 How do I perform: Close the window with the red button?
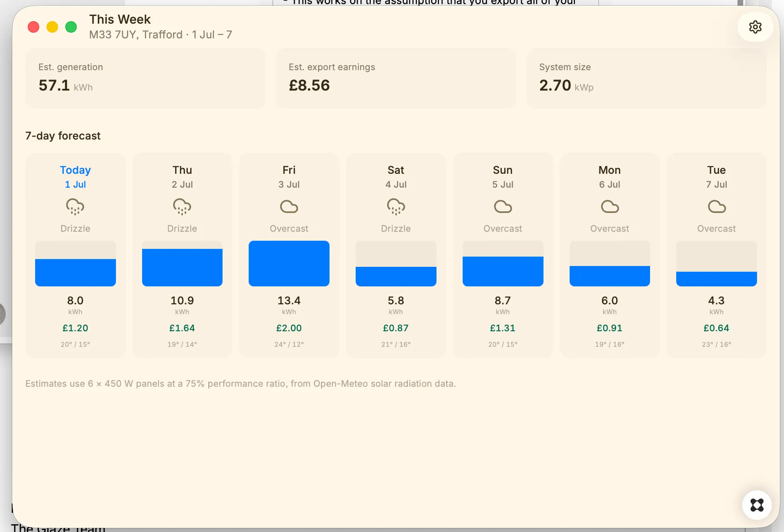pyautogui.click(x=33, y=27)
